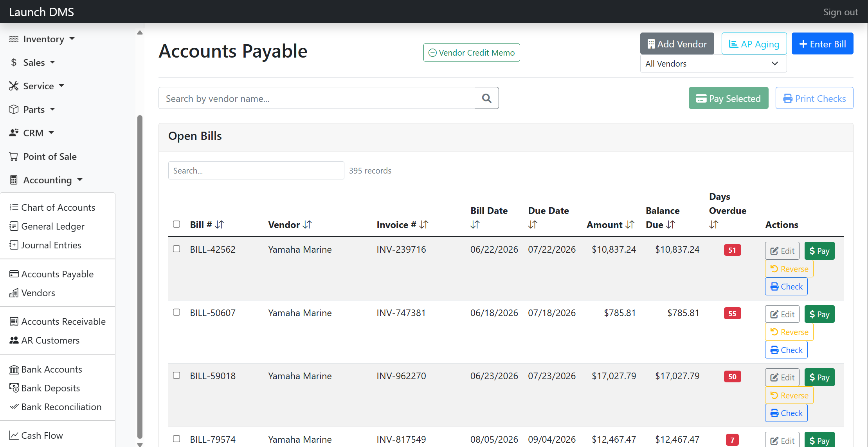Open Bank Deposits icon in sidebar

[14, 388]
